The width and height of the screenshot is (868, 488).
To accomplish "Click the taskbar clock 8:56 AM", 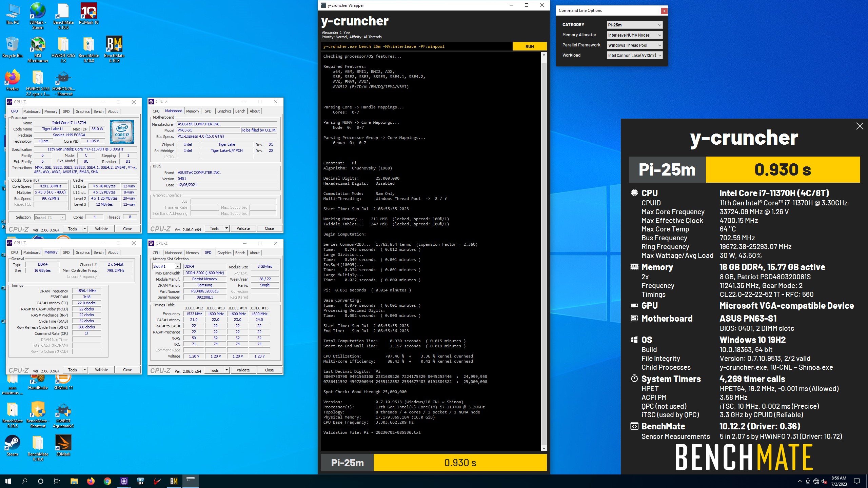I will tap(839, 481).
